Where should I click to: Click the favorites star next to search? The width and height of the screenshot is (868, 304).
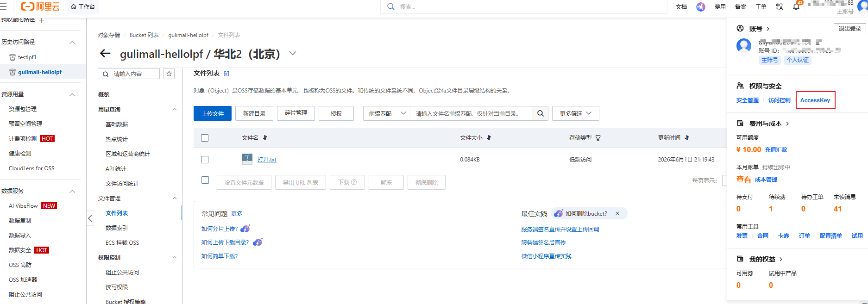(x=169, y=74)
